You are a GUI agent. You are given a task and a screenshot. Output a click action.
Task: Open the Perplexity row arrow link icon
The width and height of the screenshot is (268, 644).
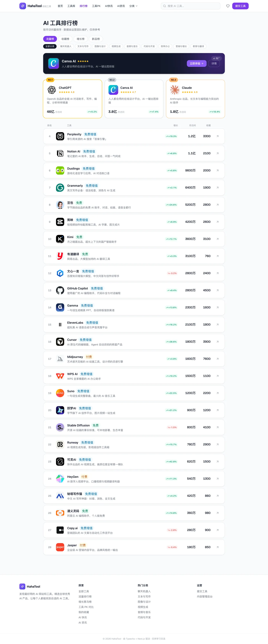[x=217, y=136]
